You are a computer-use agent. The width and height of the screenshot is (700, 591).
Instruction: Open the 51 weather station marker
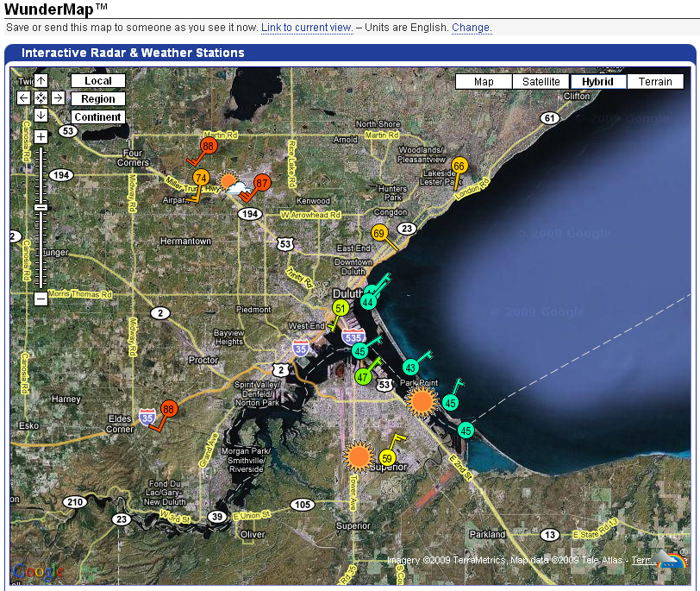click(341, 308)
